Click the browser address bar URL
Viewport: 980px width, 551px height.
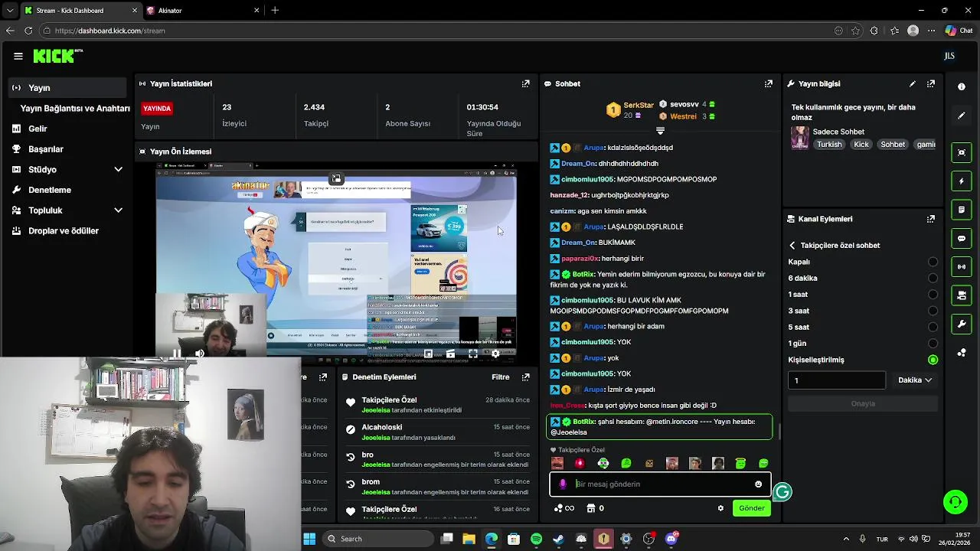pos(110,31)
